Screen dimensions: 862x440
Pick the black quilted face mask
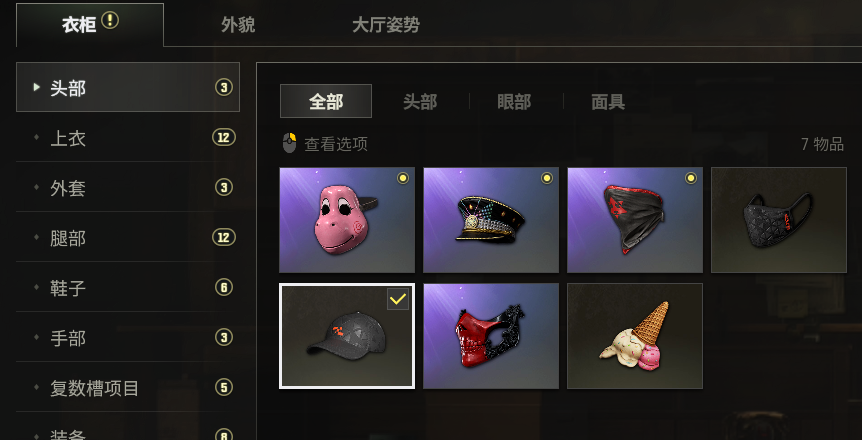click(x=779, y=220)
